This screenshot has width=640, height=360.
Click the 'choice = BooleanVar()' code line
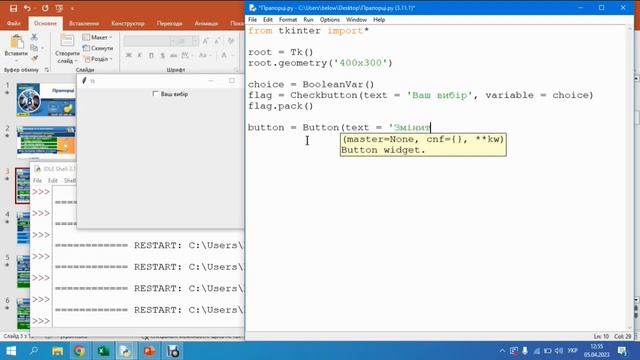pos(311,84)
